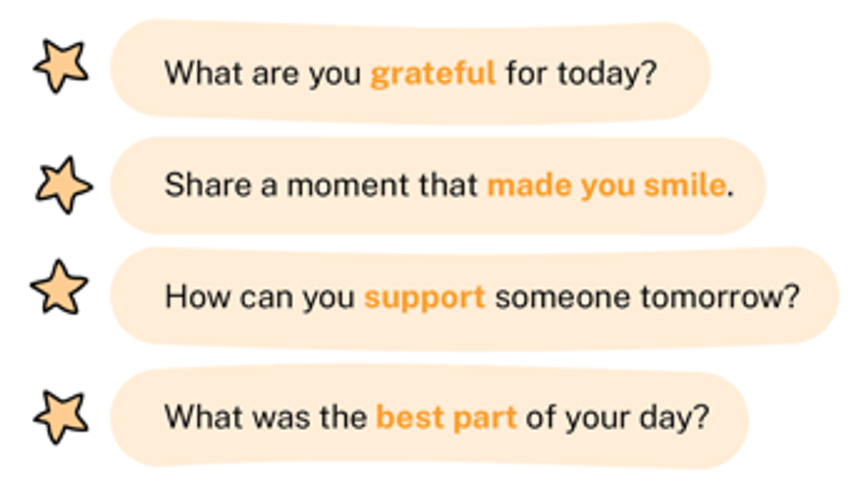Viewport: 868px width, 504px height.
Task: Click the star beside "best part of your day"
Action: coord(61,417)
